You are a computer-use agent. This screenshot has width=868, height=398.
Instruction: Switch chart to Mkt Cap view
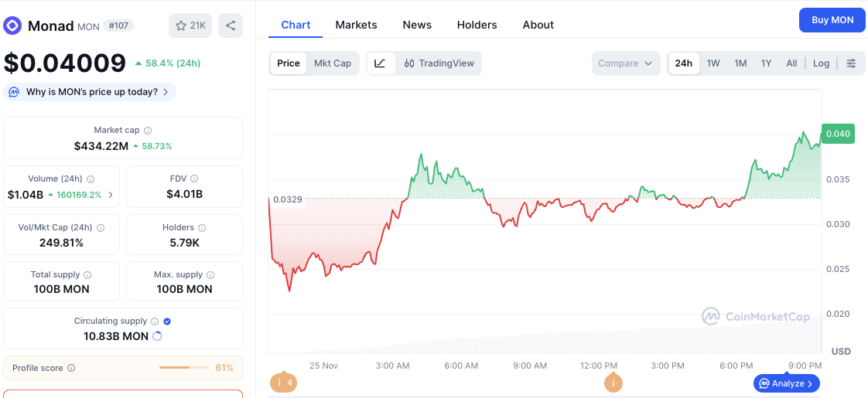pyautogui.click(x=332, y=63)
